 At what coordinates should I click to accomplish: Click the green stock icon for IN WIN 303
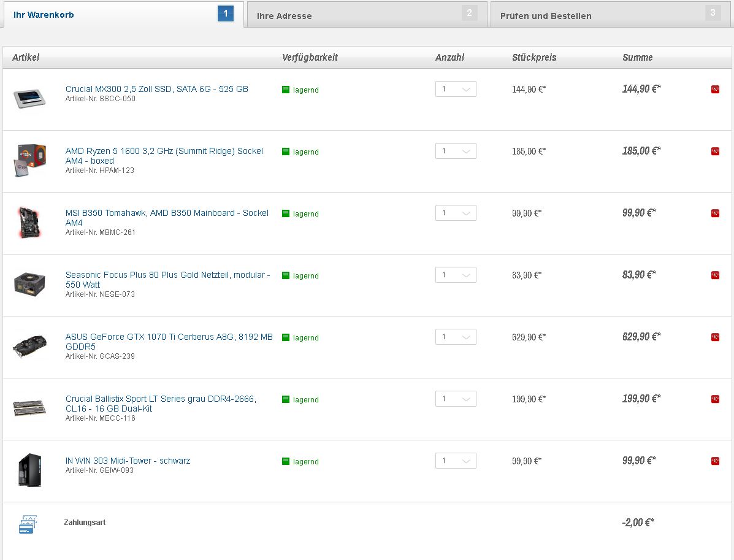pos(286,461)
